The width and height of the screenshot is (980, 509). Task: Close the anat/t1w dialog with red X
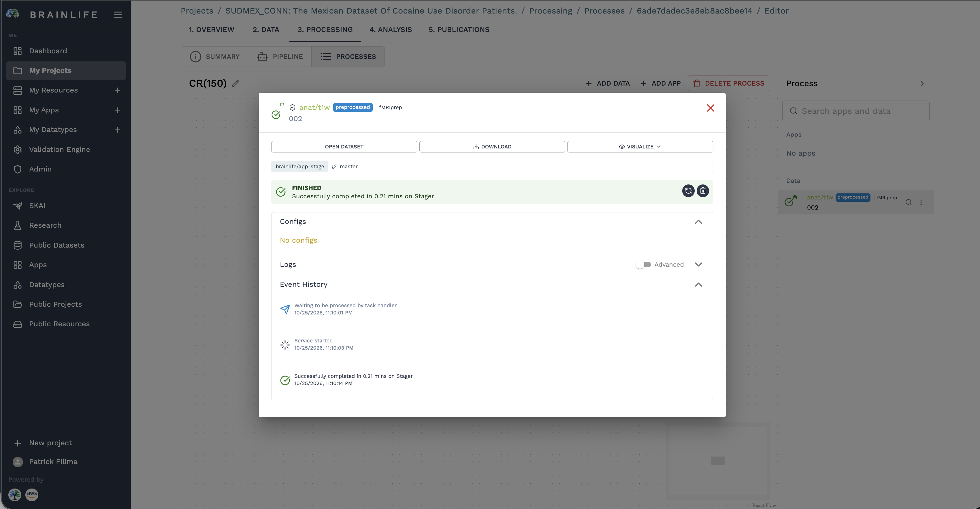click(710, 108)
